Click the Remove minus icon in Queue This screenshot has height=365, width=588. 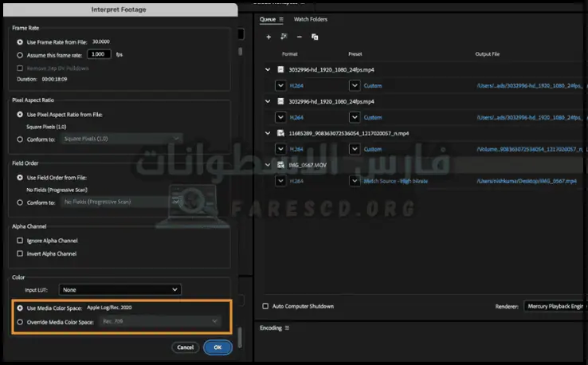click(x=299, y=37)
